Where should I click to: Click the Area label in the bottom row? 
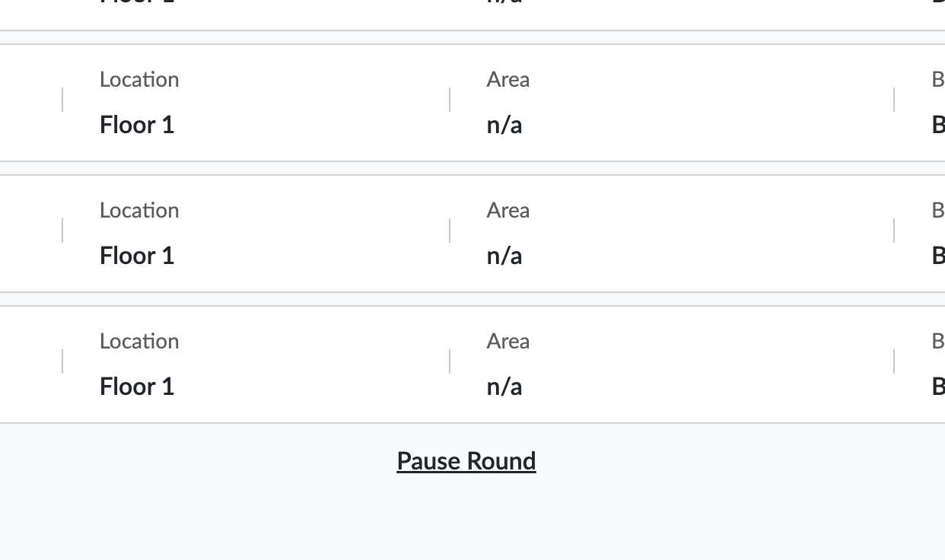[x=508, y=342]
